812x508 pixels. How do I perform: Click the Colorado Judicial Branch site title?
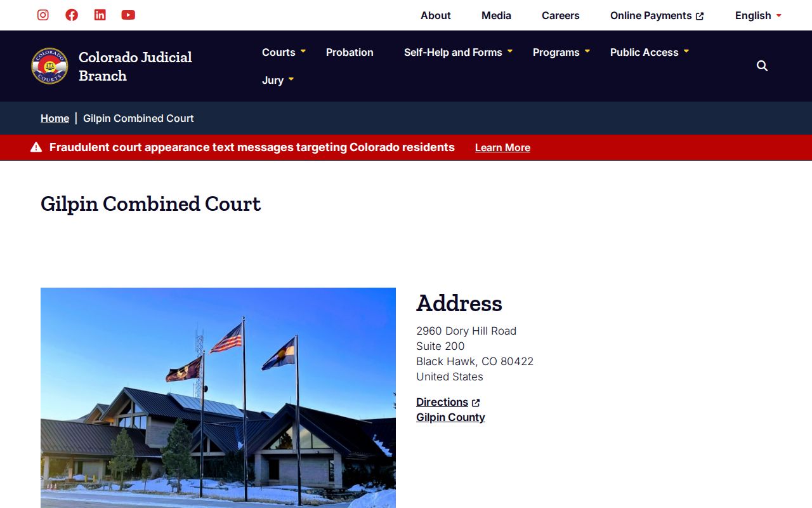tap(135, 66)
